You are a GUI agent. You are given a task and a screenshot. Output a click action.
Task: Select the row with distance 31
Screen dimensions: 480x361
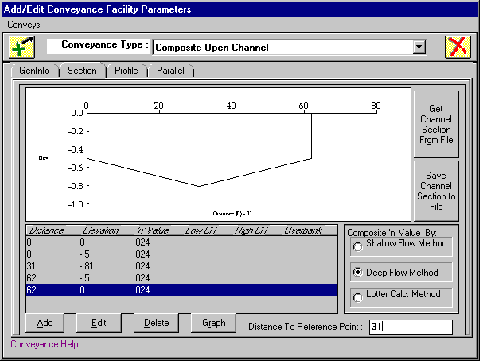(x=182, y=266)
